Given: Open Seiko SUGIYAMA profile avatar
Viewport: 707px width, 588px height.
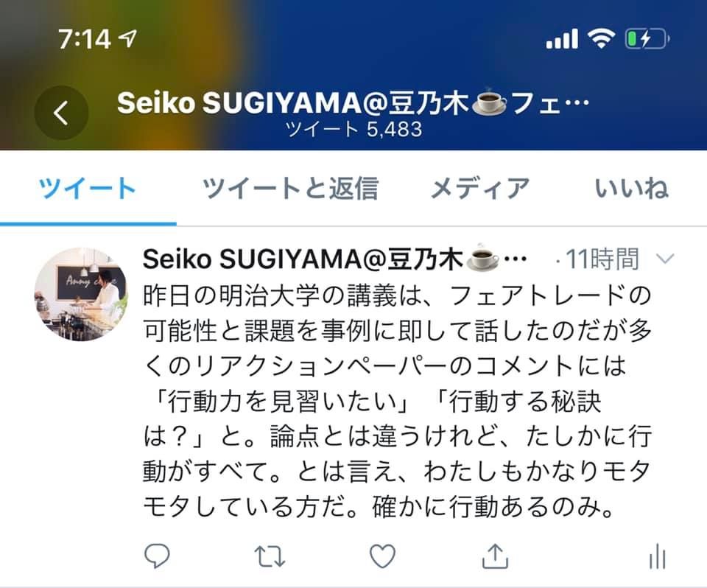Looking at the screenshot, I should pos(81,294).
